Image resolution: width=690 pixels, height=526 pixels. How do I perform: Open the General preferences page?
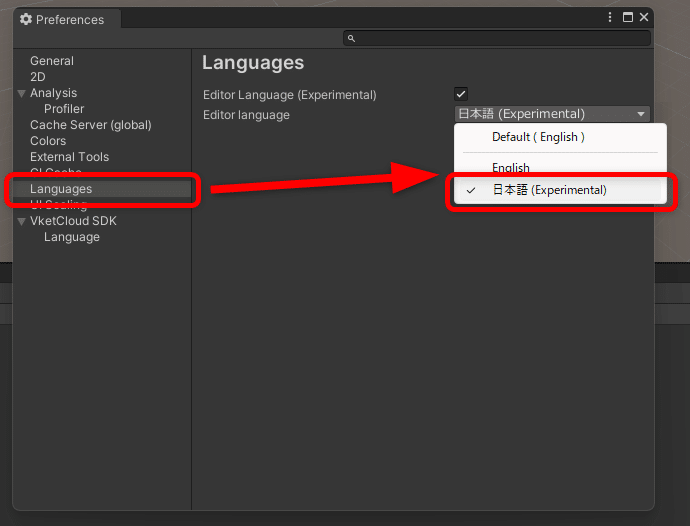coord(52,61)
